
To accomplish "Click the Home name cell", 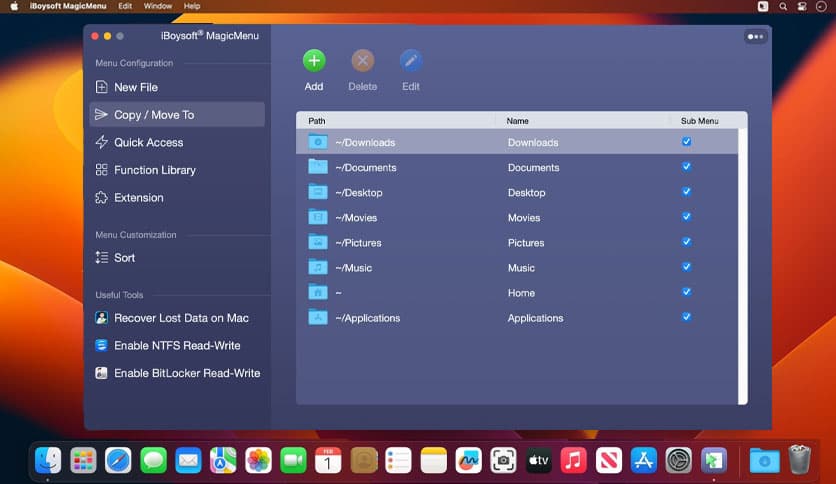I will pyautogui.click(x=521, y=293).
